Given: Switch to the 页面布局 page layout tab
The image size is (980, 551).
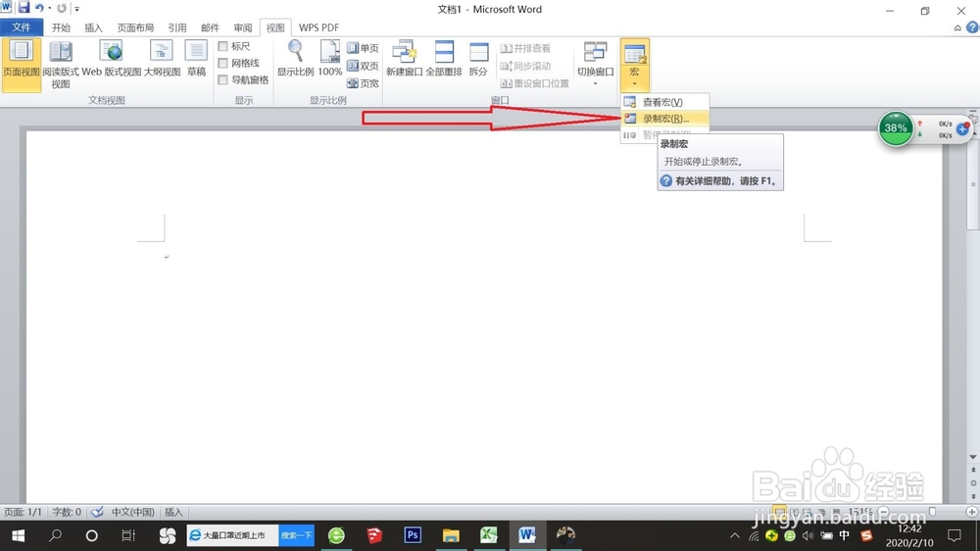Looking at the screenshot, I should pyautogui.click(x=135, y=27).
